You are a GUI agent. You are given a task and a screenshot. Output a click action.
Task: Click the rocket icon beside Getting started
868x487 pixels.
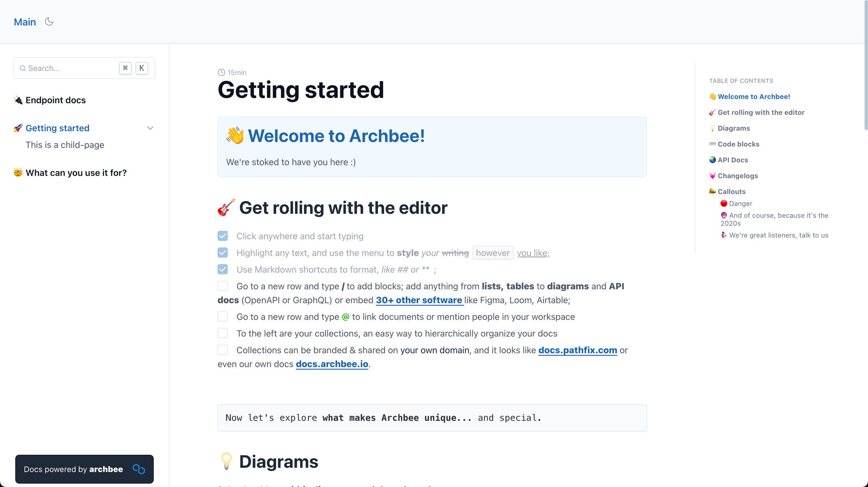18,128
